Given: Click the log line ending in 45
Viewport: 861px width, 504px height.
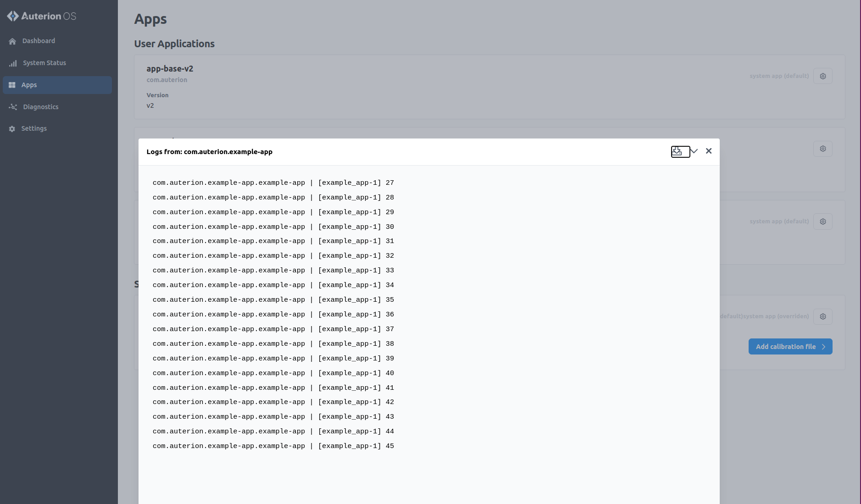Looking at the screenshot, I should point(273,446).
